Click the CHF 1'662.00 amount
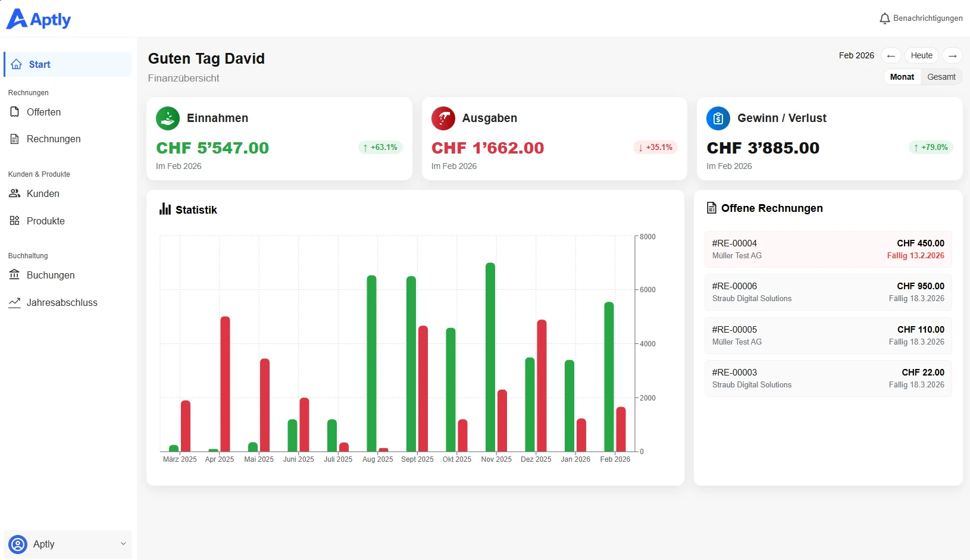Image resolution: width=970 pixels, height=560 pixels. point(488,148)
